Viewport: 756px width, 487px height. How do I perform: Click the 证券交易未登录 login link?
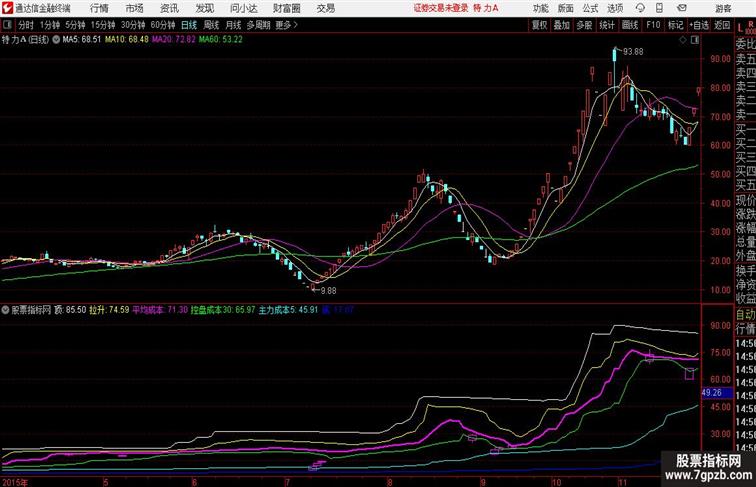click(x=441, y=8)
